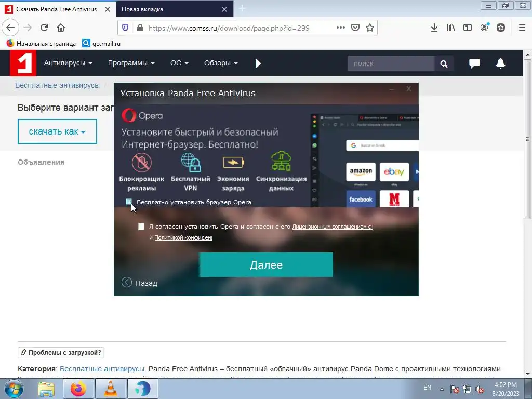Open 'Начальная страница' bookmark

pos(41,44)
